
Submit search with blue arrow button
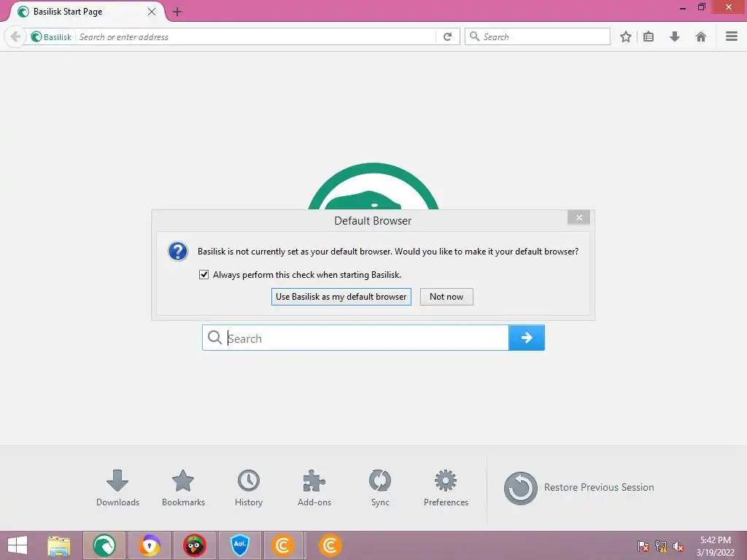point(527,338)
